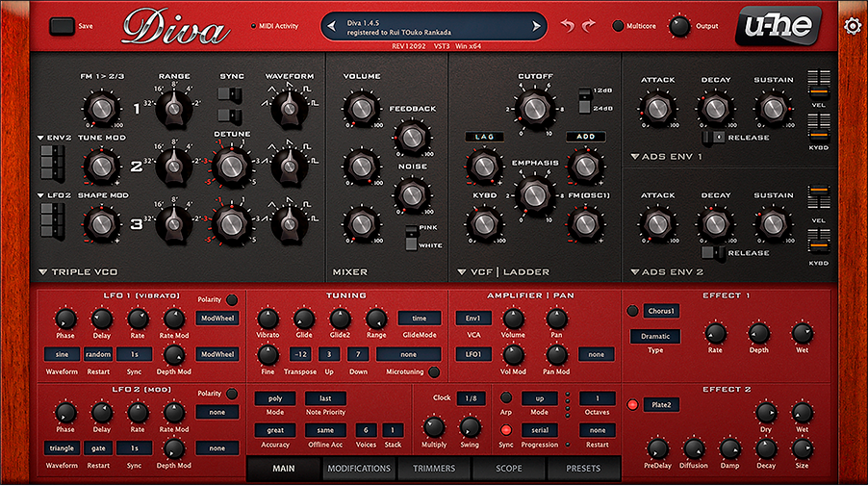
Task: Go to previous preset with left arrow
Action: [332, 26]
